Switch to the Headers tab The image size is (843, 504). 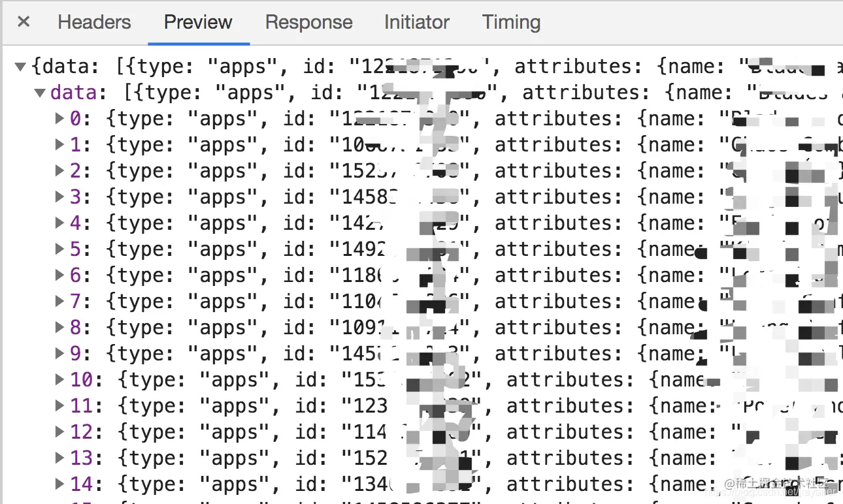click(x=94, y=22)
